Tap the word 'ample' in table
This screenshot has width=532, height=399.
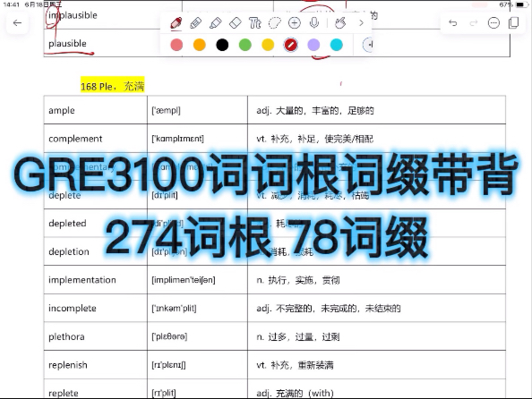pos(62,111)
